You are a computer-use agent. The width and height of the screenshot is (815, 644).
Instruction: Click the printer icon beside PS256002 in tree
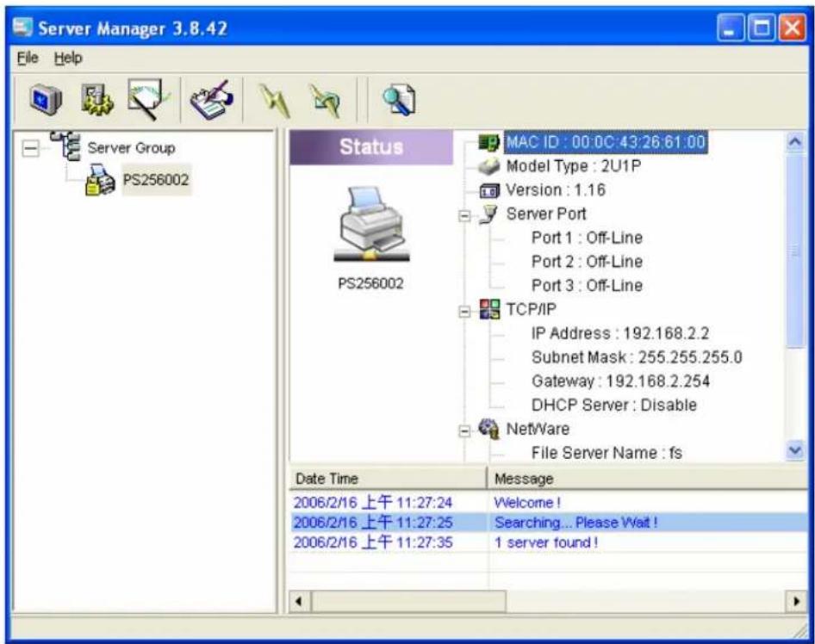100,180
